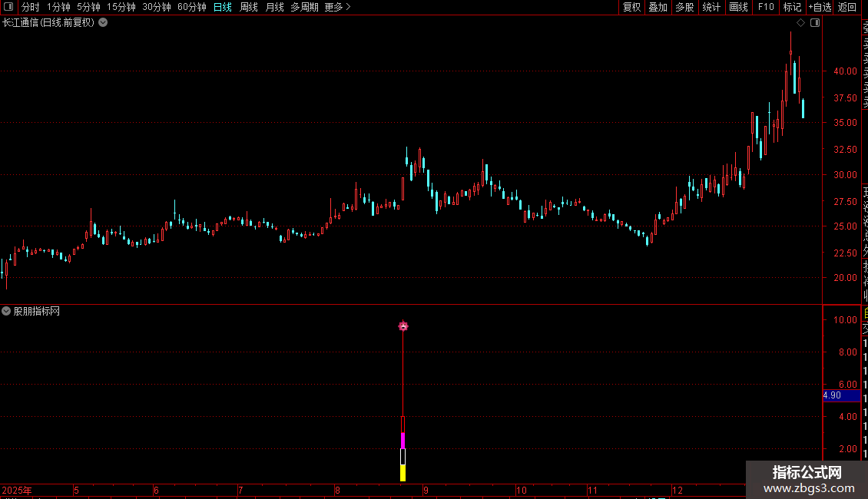This screenshot has width=868, height=499.
Task: Toggle side panel icon in chart header
Action: (815, 23)
